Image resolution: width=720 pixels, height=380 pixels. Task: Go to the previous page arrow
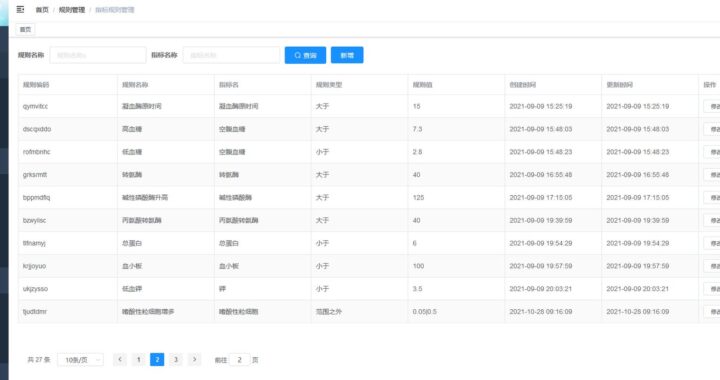click(x=120, y=359)
